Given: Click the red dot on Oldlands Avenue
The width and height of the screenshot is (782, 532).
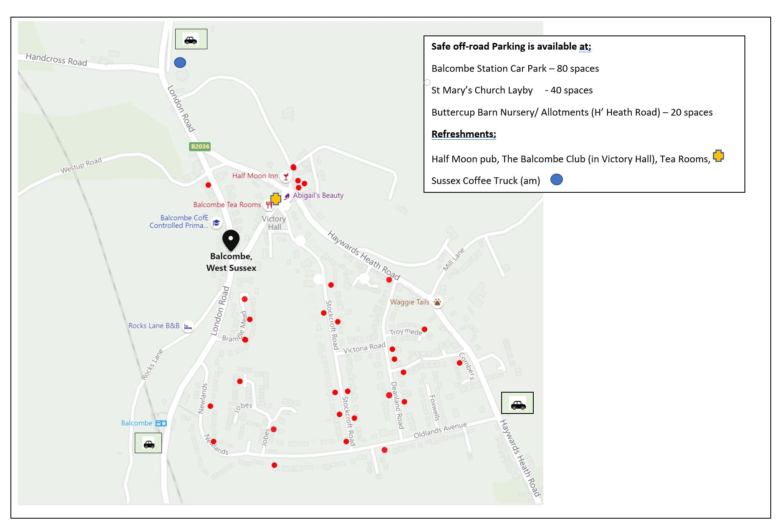Looking at the screenshot, I should coord(383,449).
